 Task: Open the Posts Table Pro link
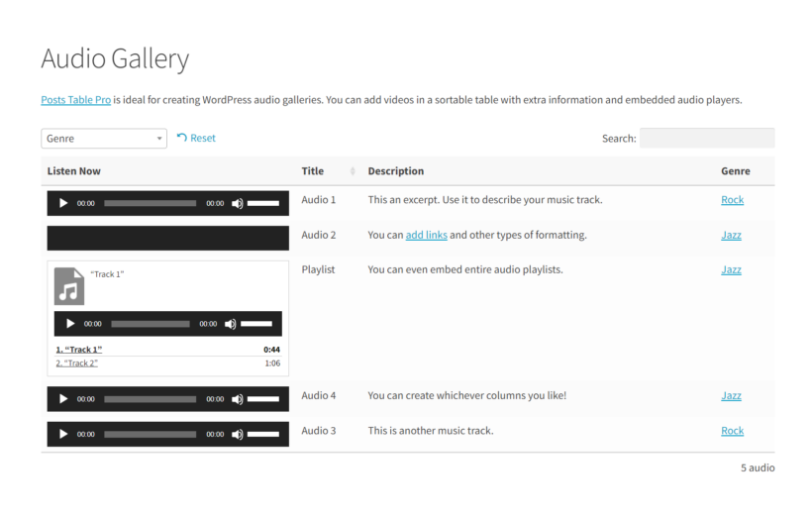pos(75,100)
